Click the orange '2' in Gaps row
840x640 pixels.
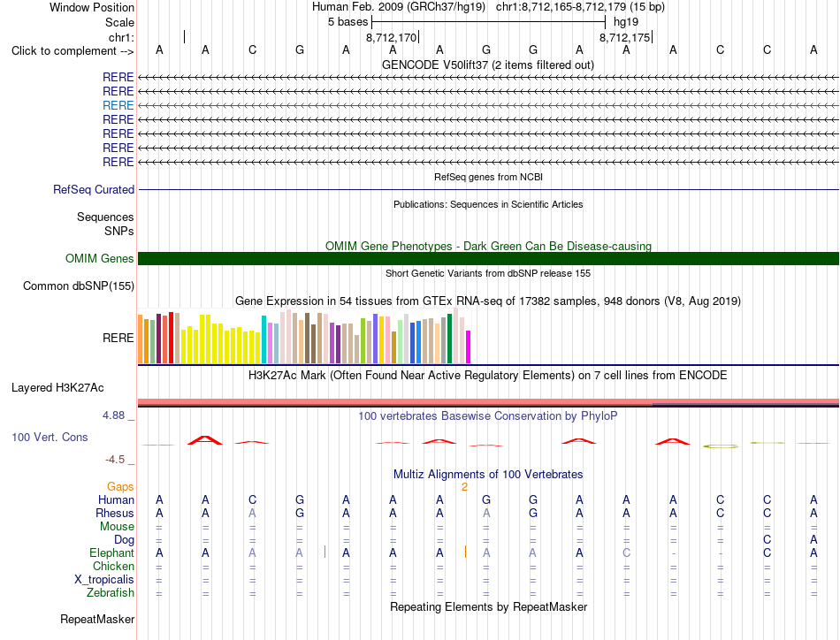[x=464, y=487]
